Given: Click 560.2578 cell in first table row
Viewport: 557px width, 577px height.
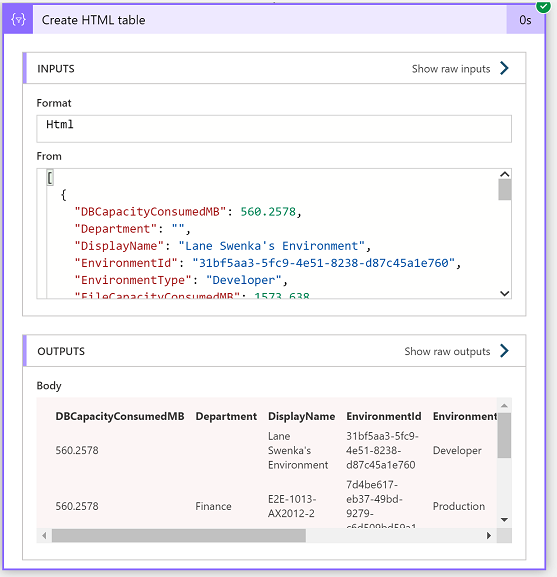Looking at the screenshot, I should [77, 450].
